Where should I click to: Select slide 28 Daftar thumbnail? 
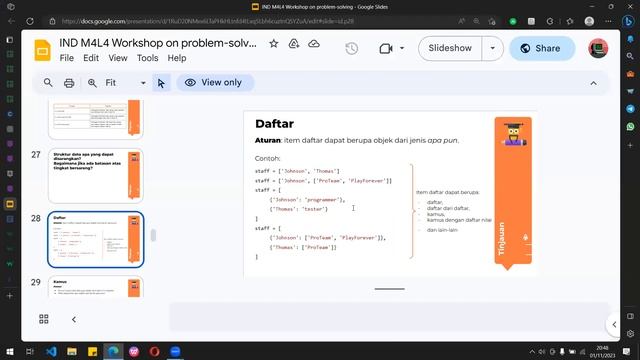tap(96, 240)
